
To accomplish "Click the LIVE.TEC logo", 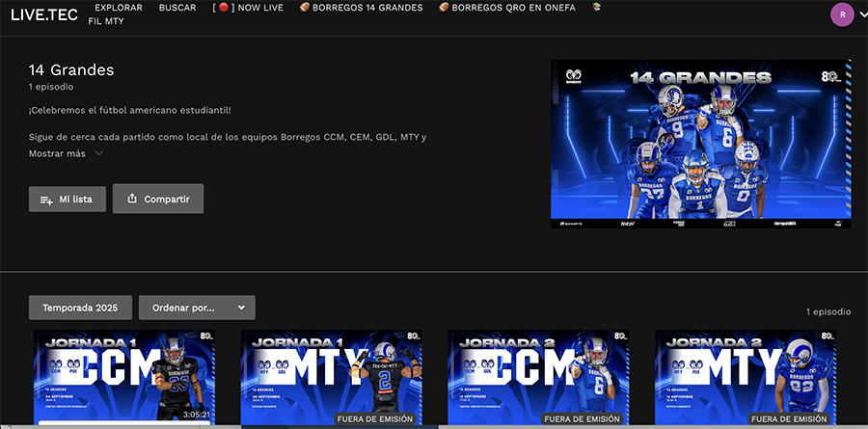I will [x=43, y=14].
